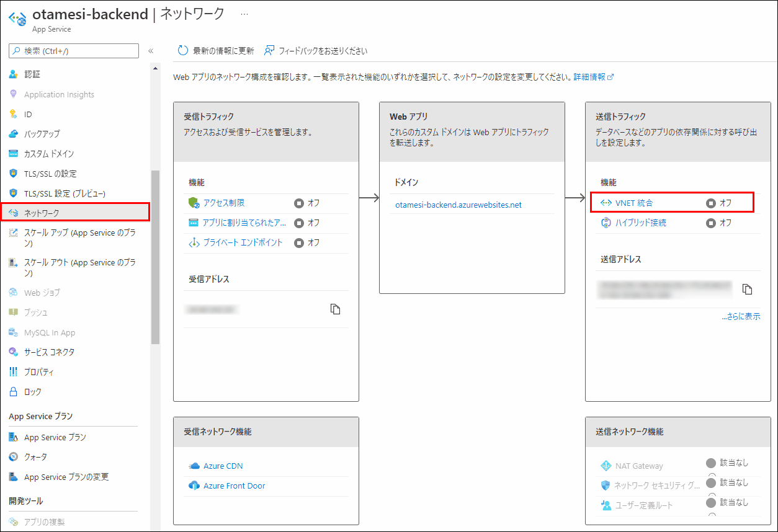Click the 詳細情報 link
778x532 pixels.
pos(589,77)
